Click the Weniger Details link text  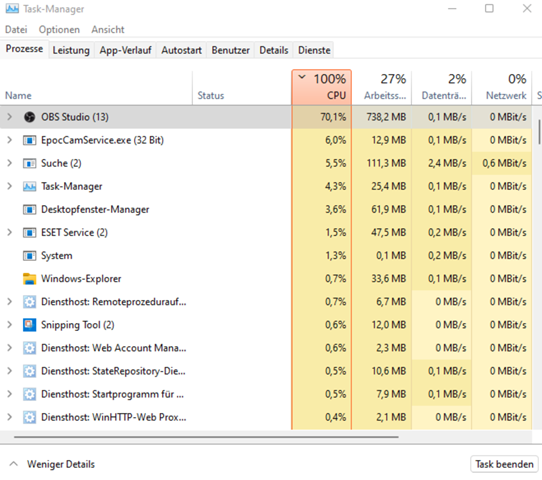coord(61,464)
